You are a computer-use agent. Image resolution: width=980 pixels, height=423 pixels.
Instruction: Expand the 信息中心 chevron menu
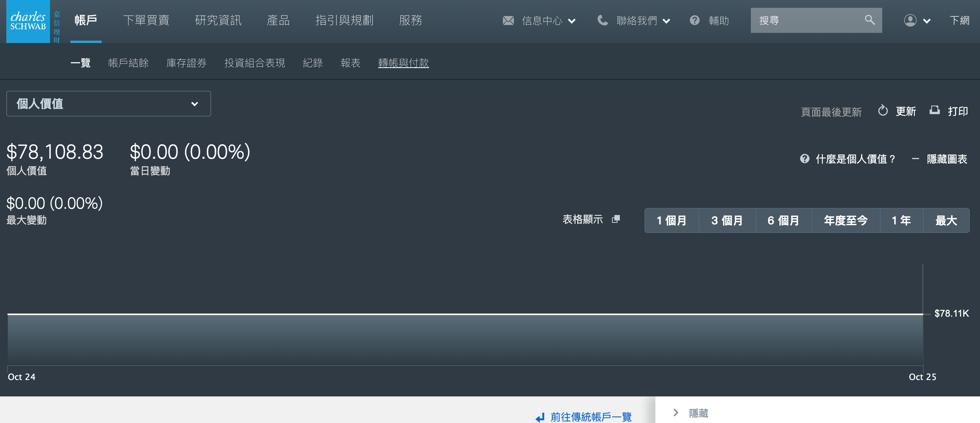coord(571,22)
